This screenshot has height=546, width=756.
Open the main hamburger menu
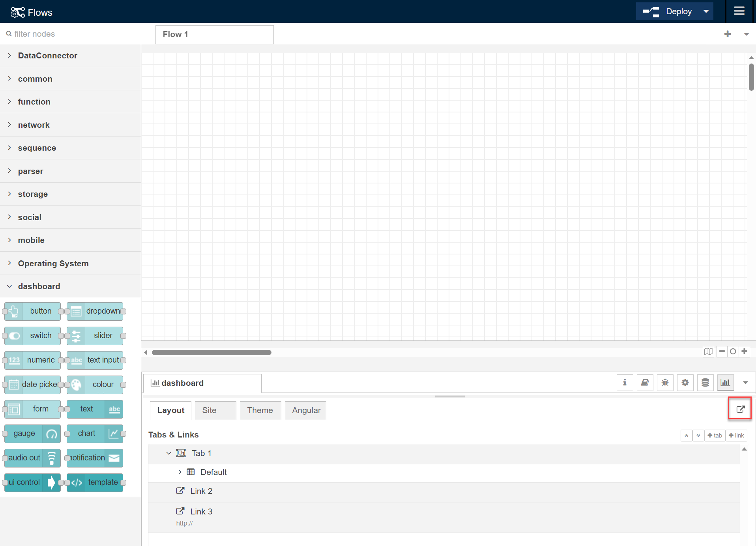(739, 11)
